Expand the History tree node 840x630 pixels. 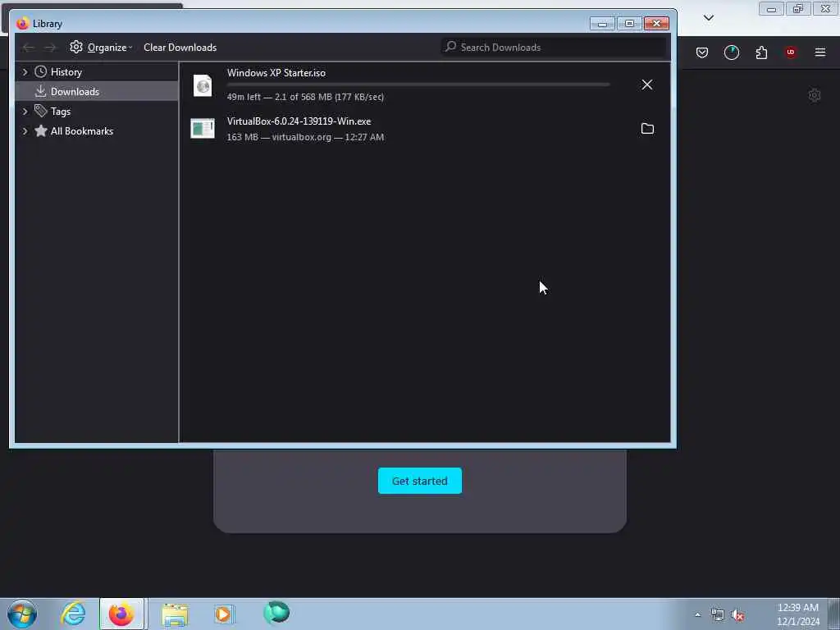pyautogui.click(x=25, y=72)
